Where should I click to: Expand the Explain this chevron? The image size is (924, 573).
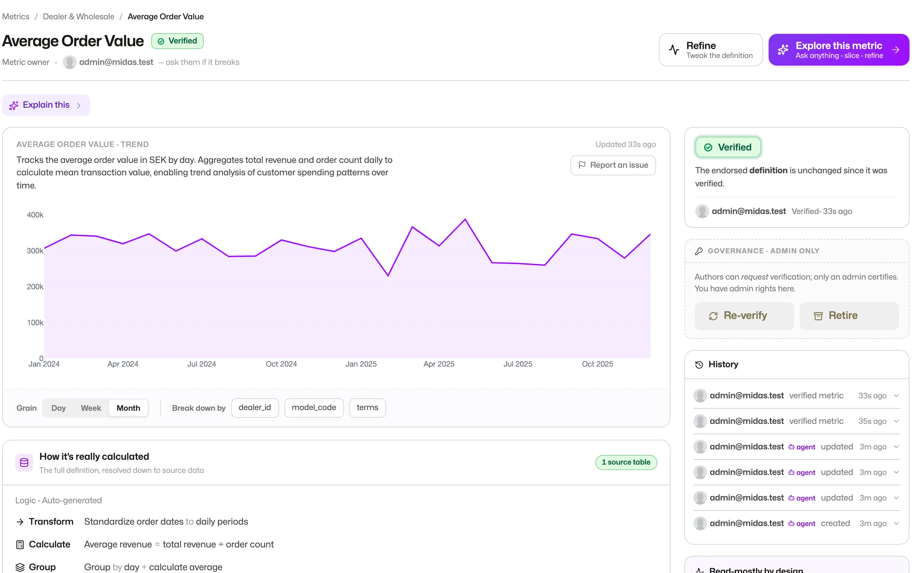point(79,105)
